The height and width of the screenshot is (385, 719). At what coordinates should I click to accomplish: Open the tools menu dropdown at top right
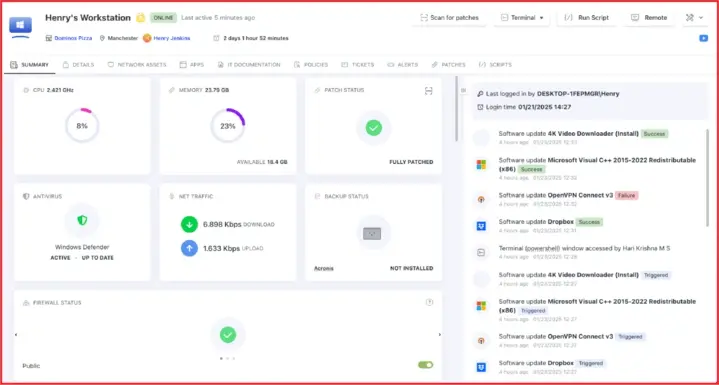694,18
